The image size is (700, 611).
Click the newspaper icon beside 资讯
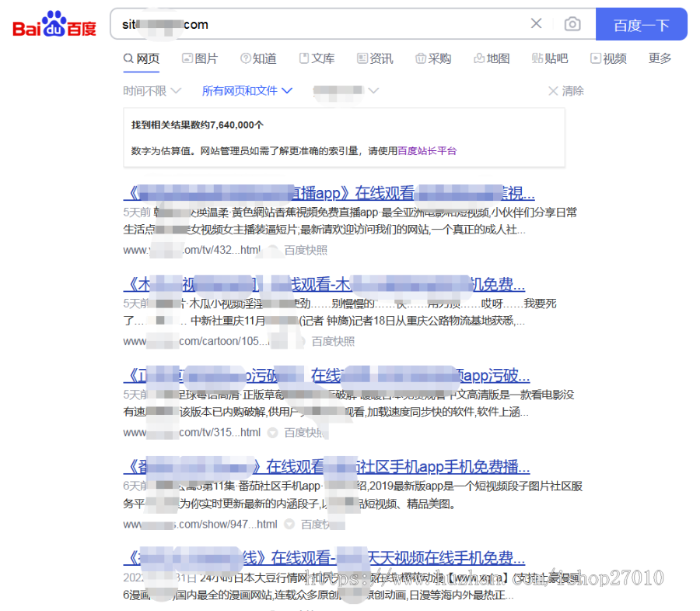point(362,58)
